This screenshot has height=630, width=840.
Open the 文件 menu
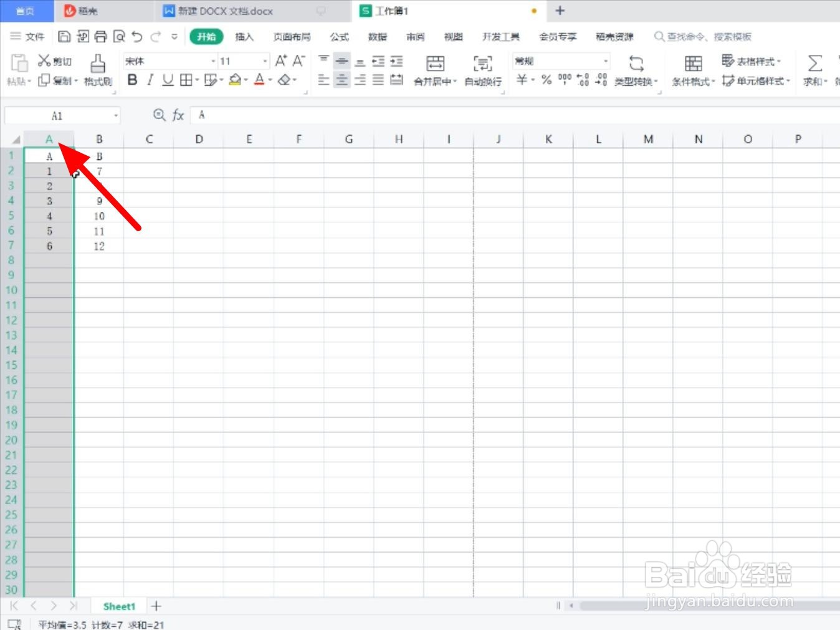27,37
